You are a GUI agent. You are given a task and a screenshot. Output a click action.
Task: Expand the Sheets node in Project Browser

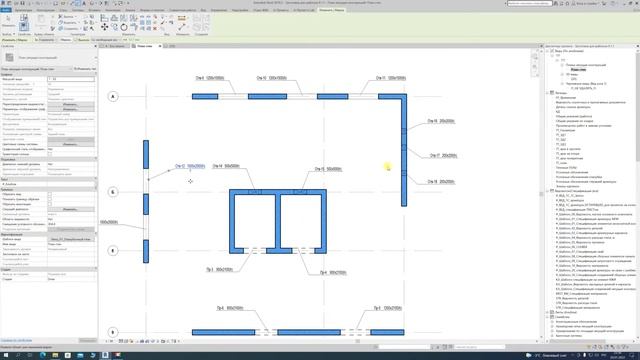point(547,312)
